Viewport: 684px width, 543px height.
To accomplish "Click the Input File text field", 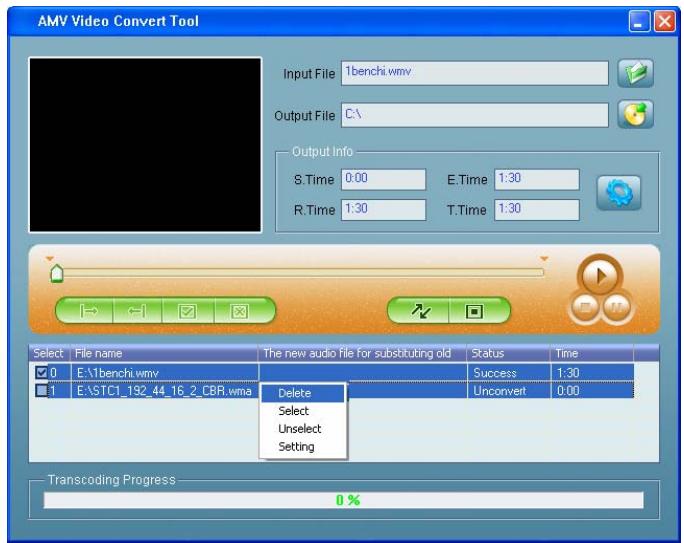I will point(475,73).
